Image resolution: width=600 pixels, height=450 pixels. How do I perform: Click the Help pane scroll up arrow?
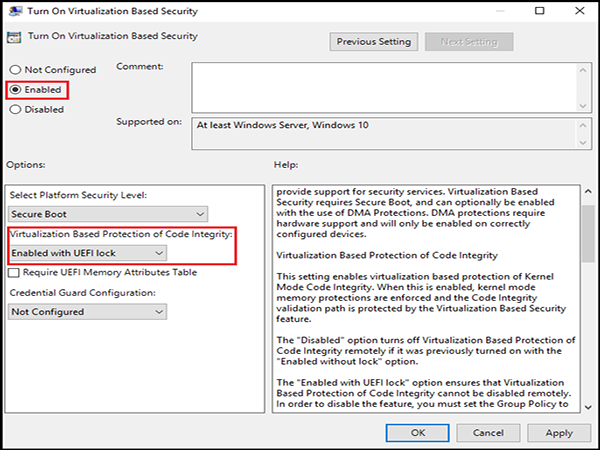589,191
